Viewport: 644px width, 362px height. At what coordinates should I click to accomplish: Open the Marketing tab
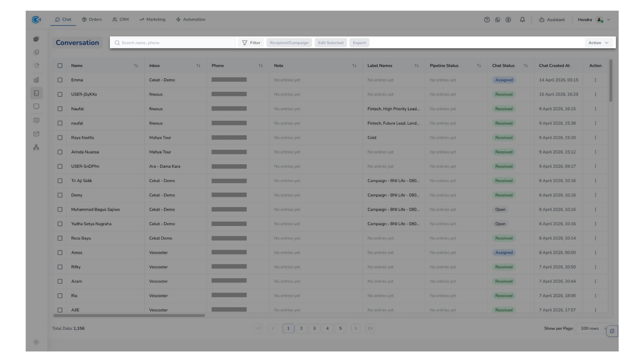[152, 20]
